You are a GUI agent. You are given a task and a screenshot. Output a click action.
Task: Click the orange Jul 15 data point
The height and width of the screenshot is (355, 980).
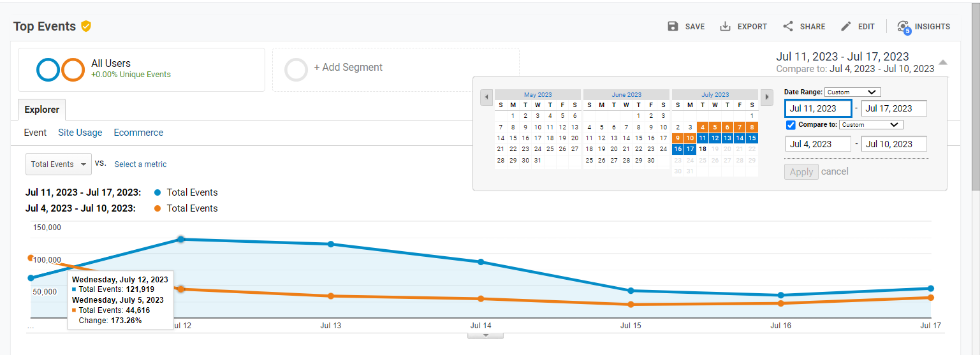631,305
